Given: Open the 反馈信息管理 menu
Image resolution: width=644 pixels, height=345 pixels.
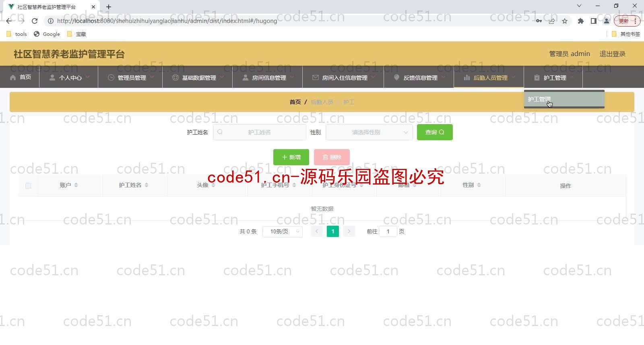Looking at the screenshot, I should point(419,77).
